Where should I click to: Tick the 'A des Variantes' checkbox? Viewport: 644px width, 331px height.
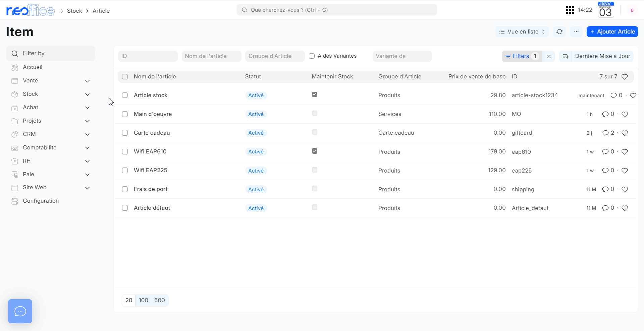coord(312,56)
